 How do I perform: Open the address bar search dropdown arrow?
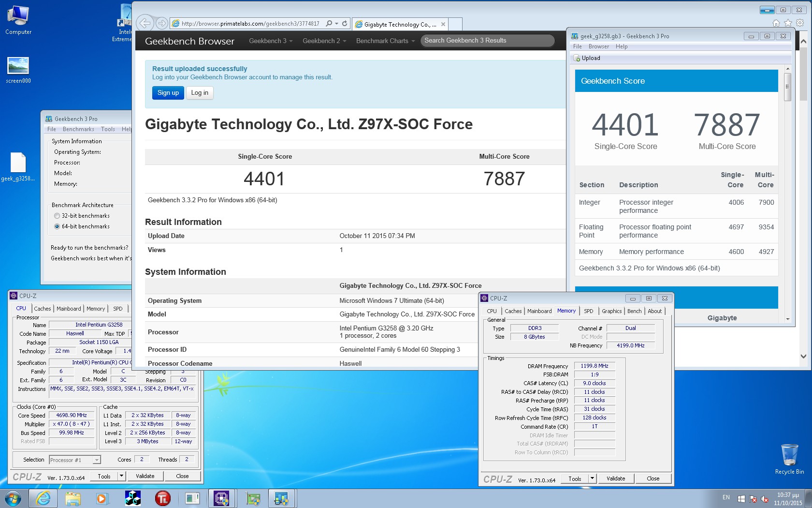point(336,23)
